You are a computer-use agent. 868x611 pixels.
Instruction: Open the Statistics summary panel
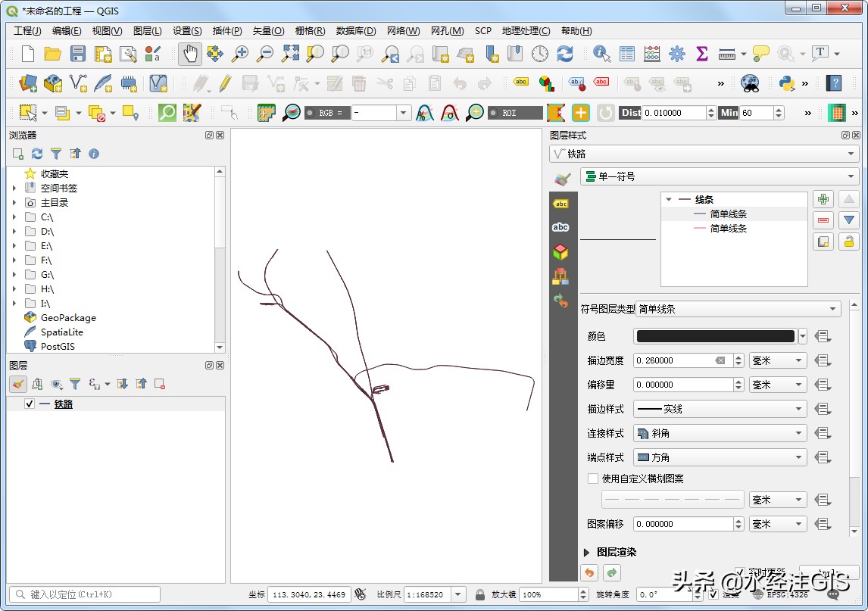click(x=701, y=54)
